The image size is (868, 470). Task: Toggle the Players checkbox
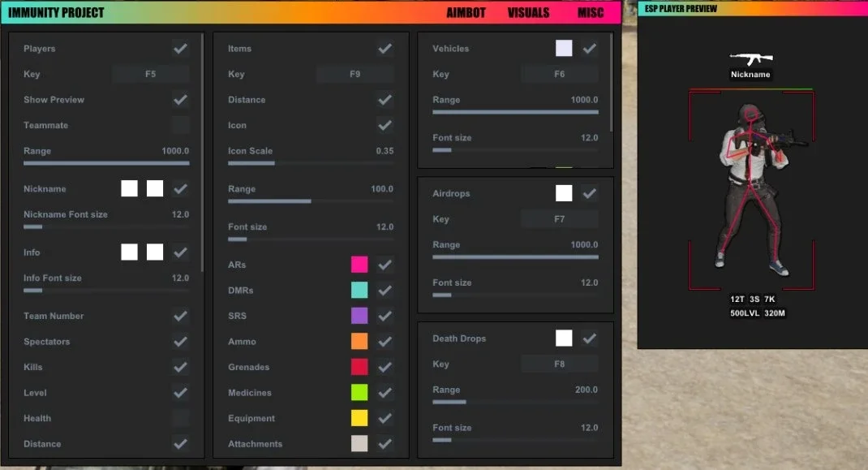pyautogui.click(x=180, y=49)
